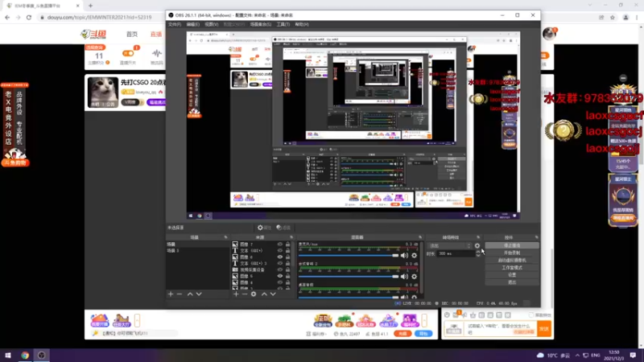
Task: Enable studio mode button
Action: pos(512,268)
